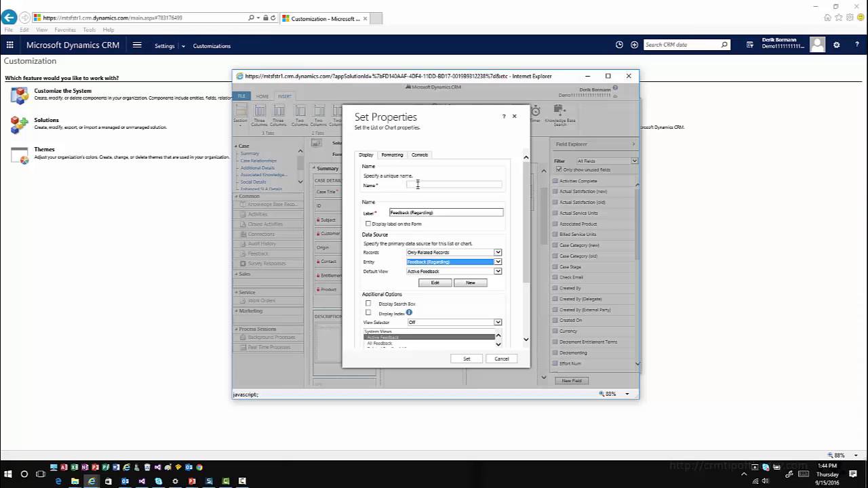The image size is (868, 488).
Task: Switch to the Controls tab
Action: [x=420, y=155]
